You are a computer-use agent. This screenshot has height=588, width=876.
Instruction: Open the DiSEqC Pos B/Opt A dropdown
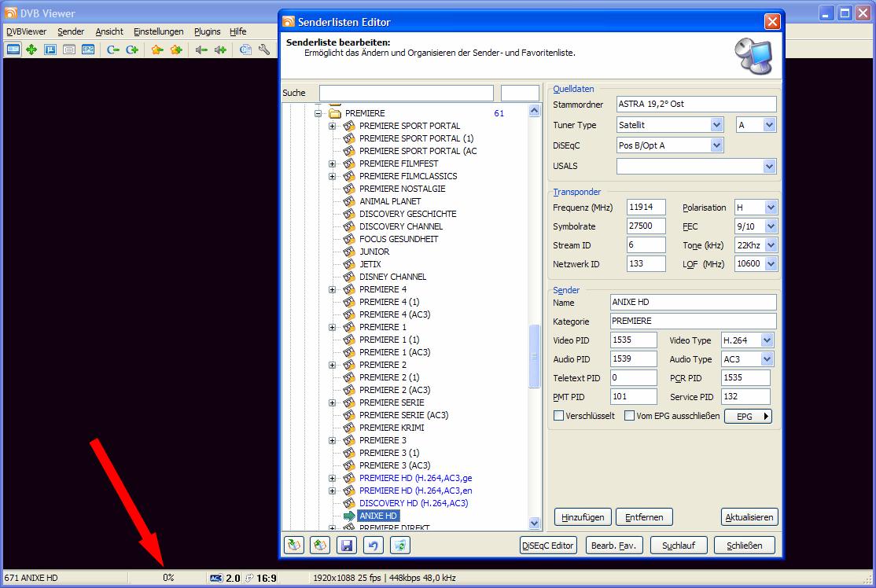(x=717, y=145)
